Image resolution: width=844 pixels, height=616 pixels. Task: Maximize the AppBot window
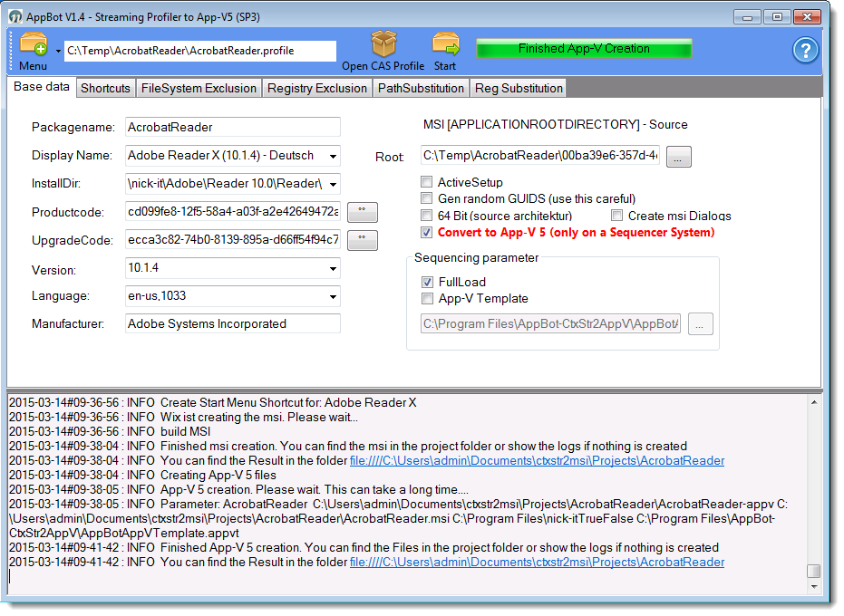tap(777, 17)
